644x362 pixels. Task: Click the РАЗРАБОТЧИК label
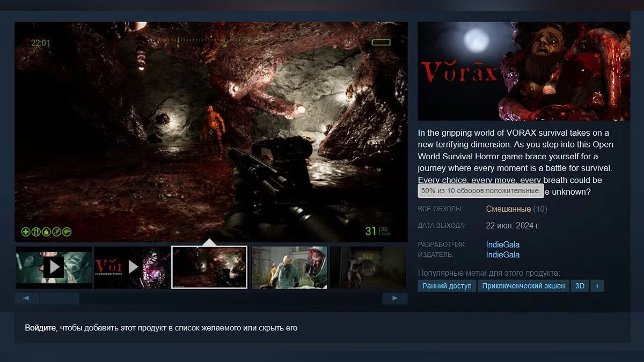(x=442, y=245)
